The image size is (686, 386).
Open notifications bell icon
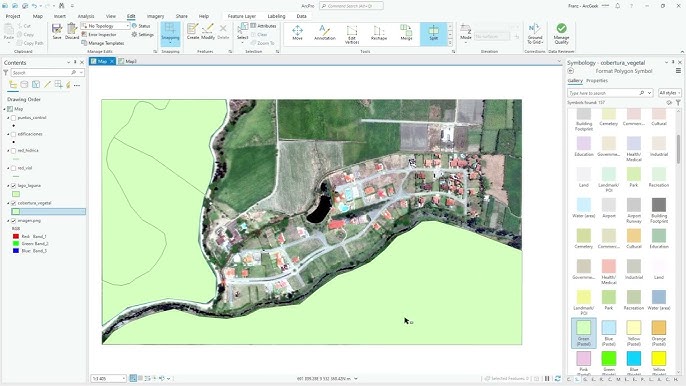[x=617, y=6]
